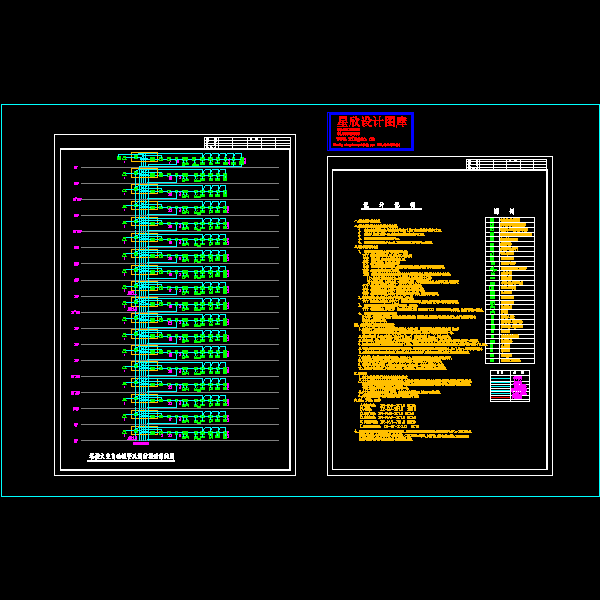The image size is (600, 600).
Task: Click the top magenta floor label on left
Action: tap(76, 167)
